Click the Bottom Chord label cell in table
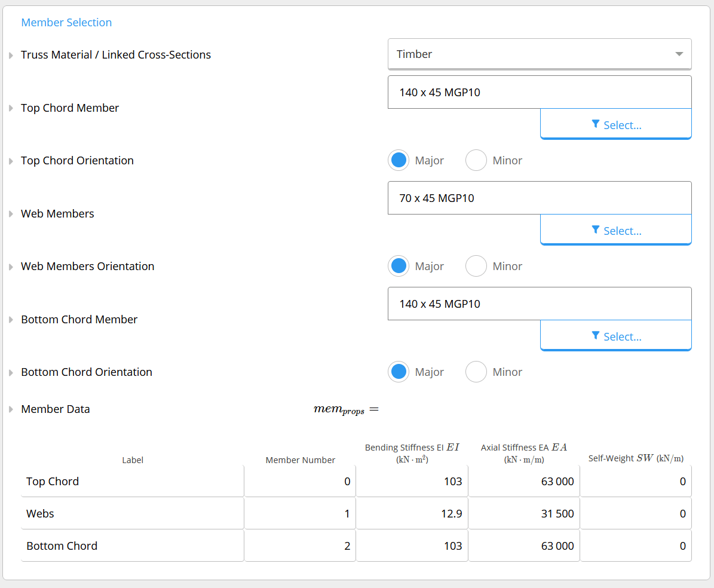The width and height of the screenshot is (714, 588). click(x=132, y=546)
